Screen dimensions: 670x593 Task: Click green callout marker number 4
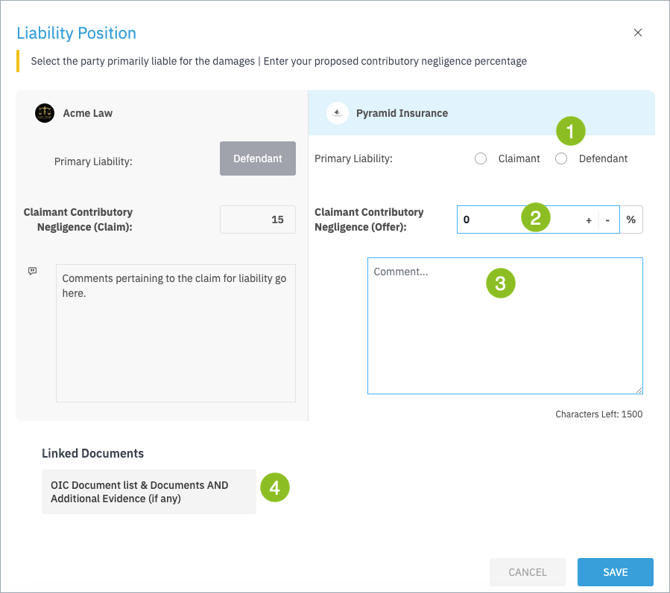tap(275, 487)
